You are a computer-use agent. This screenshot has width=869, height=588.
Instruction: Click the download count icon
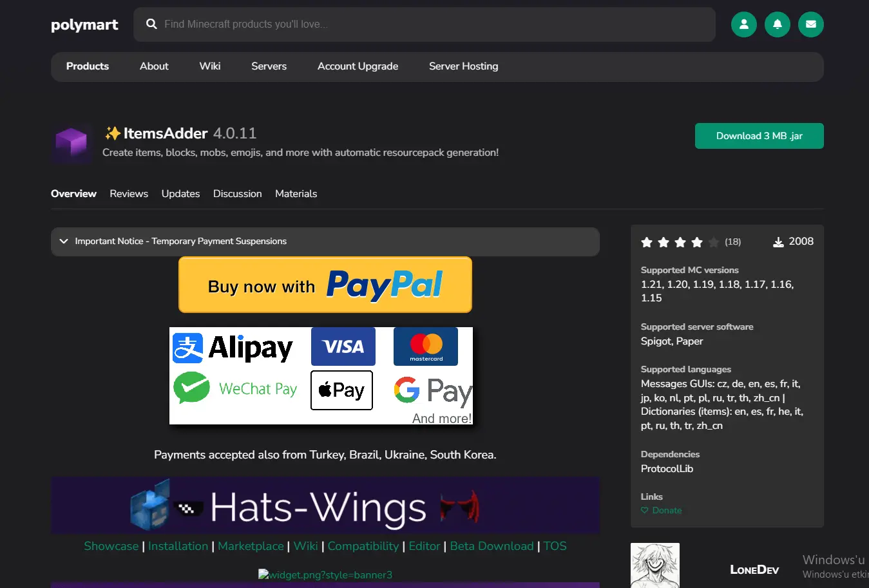pyautogui.click(x=778, y=242)
